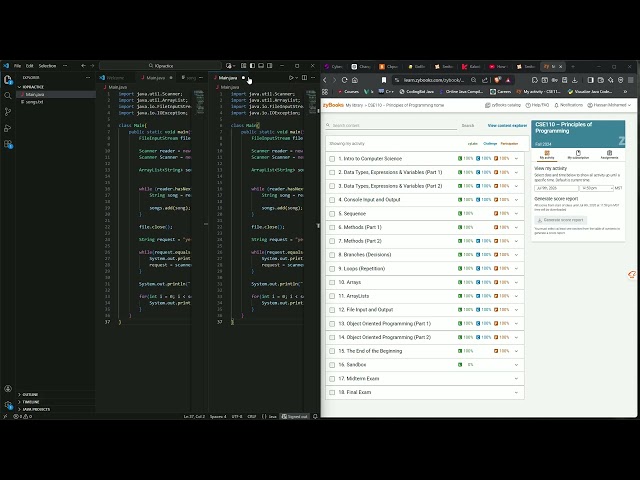Open VS Code Selection menu
The height and width of the screenshot is (480, 640).
tap(47, 66)
